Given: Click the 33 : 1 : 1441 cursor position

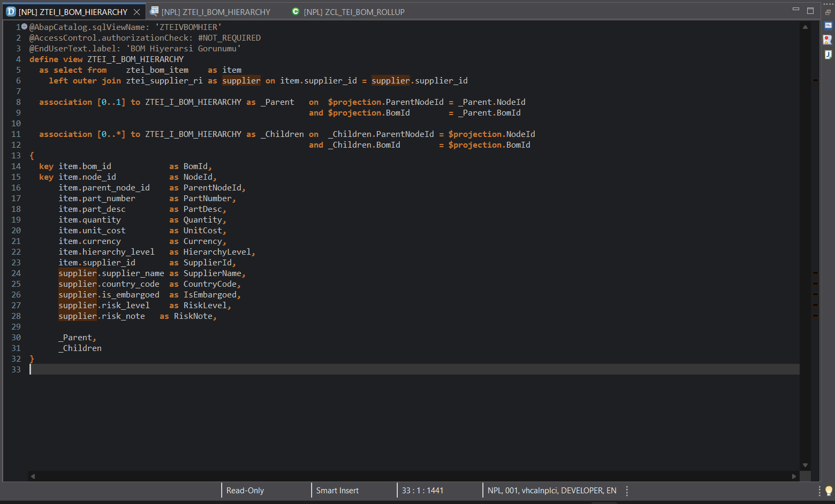Looking at the screenshot, I should click(x=422, y=491).
